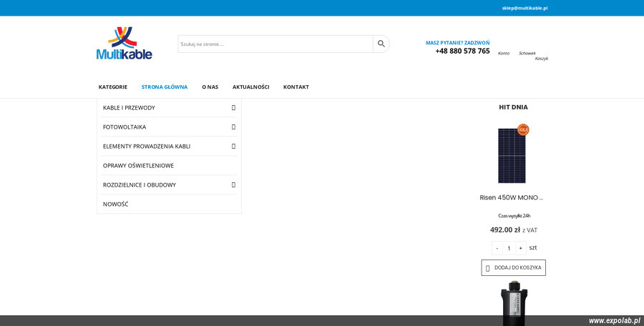Expand Rozdzielnice i obudowy submenu arrow
Screen dimensions: 644x326
tap(233, 184)
